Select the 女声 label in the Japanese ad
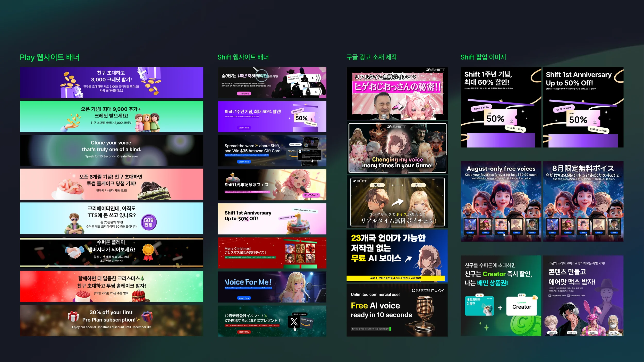644x362 pixels. coord(418,185)
